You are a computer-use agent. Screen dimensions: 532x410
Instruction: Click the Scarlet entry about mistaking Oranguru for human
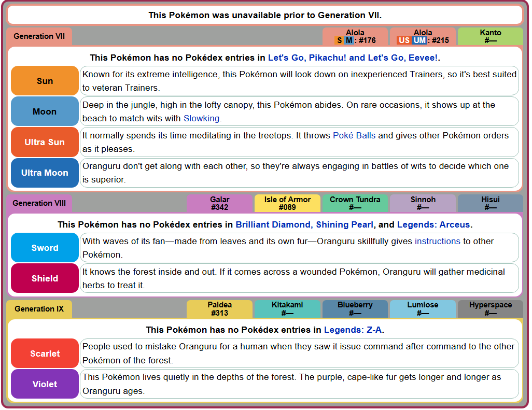[299, 354]
